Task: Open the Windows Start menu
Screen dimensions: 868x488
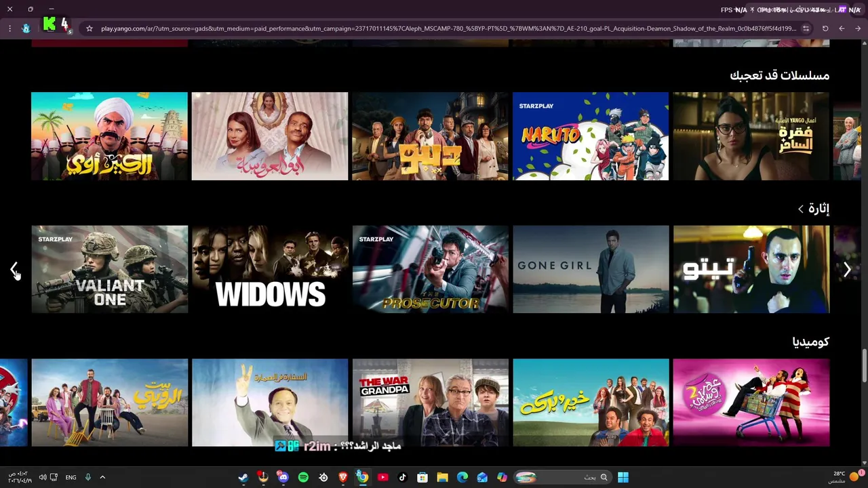Action: pos(623,477)
